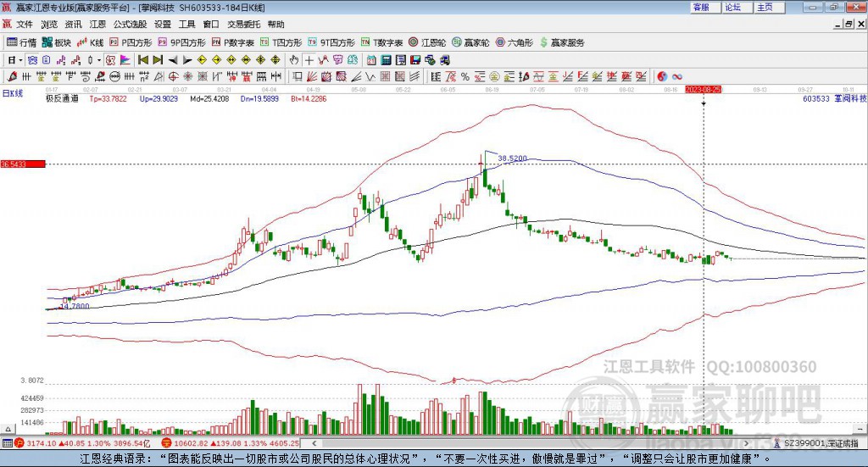This screenshot has height=467, width=868.
Task: Click the 论坛 forum button
Action: point(736,7)
